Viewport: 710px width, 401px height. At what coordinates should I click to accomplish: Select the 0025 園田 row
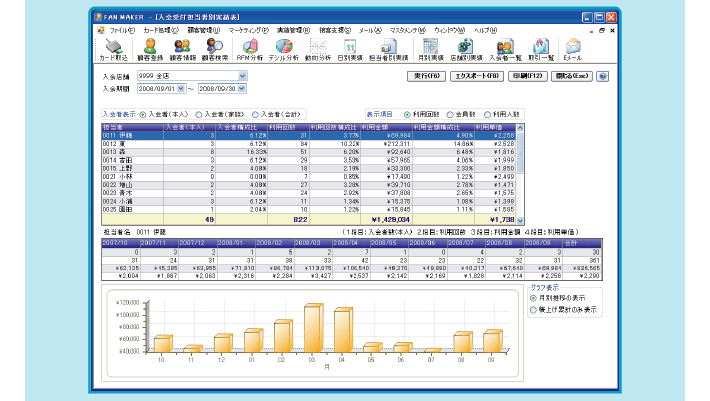click(x=309, y=210)
